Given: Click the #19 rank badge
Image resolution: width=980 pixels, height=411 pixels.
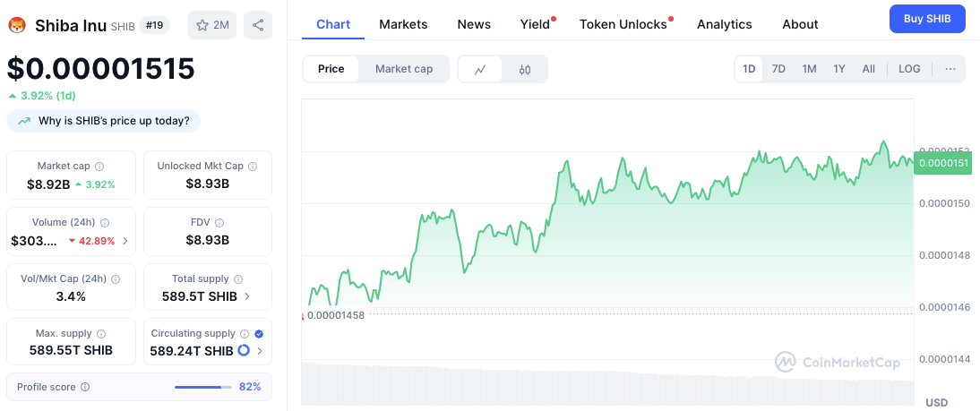Looking at the screenshot, I should pyautogui.click(x=154, y=25).
